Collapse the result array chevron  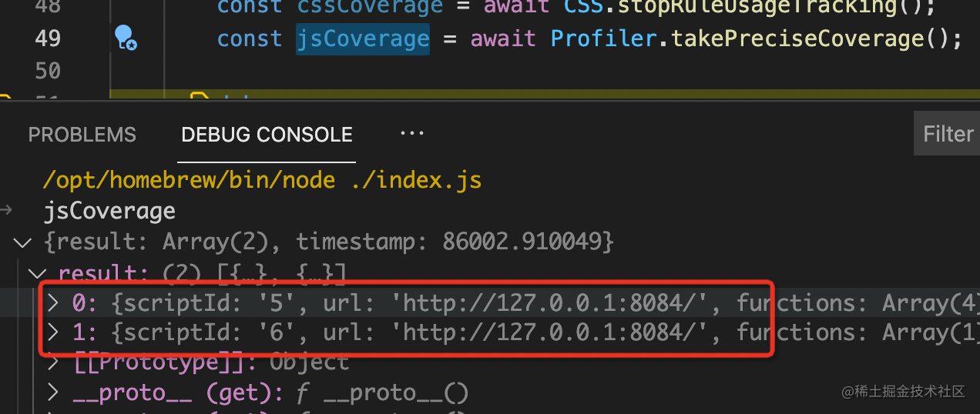(37, 273)
